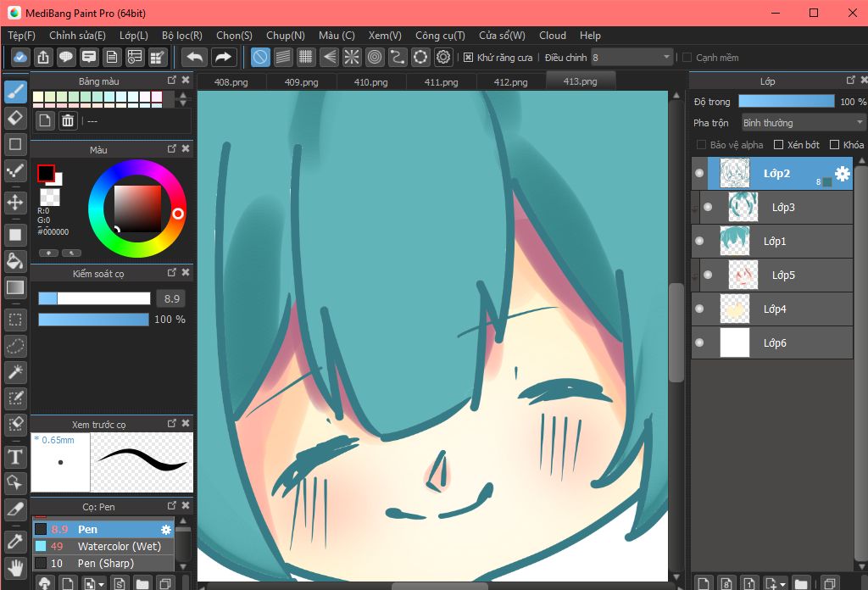Screen dimensions: 868x590
Task: Toggle Cạnh mềm checkbox
Action: pos(687,58)
